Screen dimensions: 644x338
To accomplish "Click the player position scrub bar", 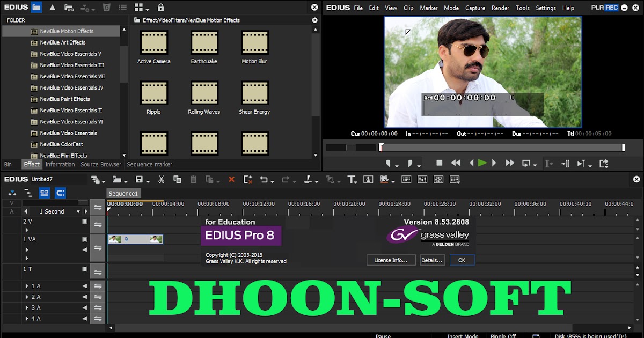I will (502, 148).
